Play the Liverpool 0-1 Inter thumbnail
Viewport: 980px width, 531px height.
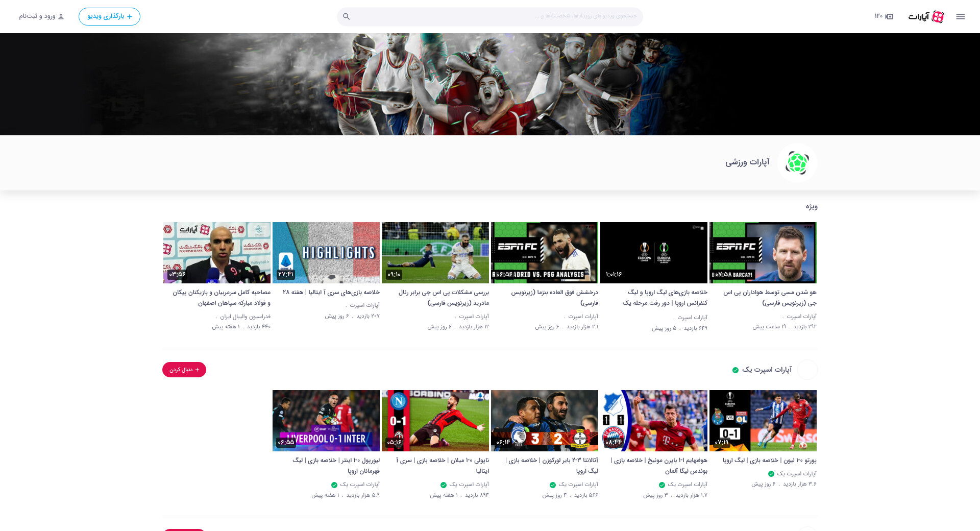(326, 420)
